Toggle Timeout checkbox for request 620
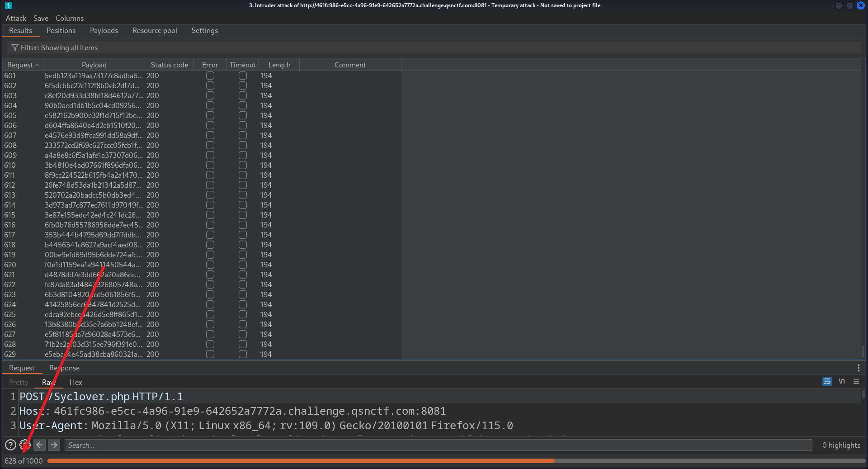Viewport: 868px width, 469px height. (243, 265)
